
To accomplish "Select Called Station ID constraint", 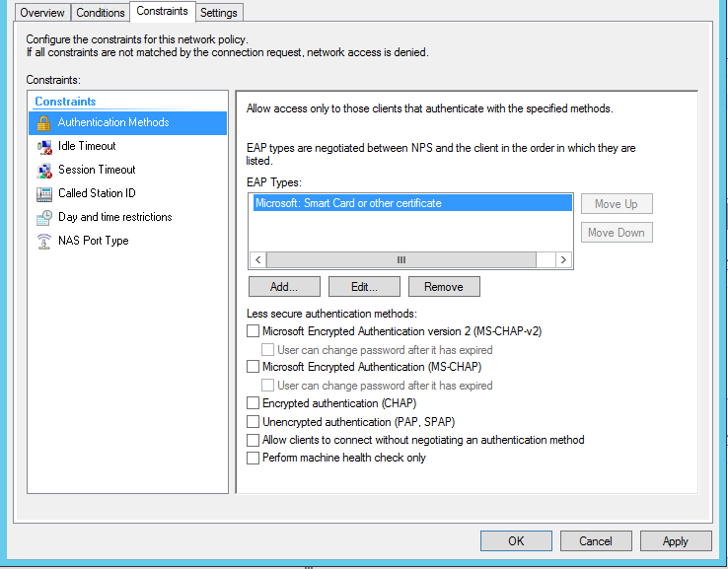I will pos(127,193).
